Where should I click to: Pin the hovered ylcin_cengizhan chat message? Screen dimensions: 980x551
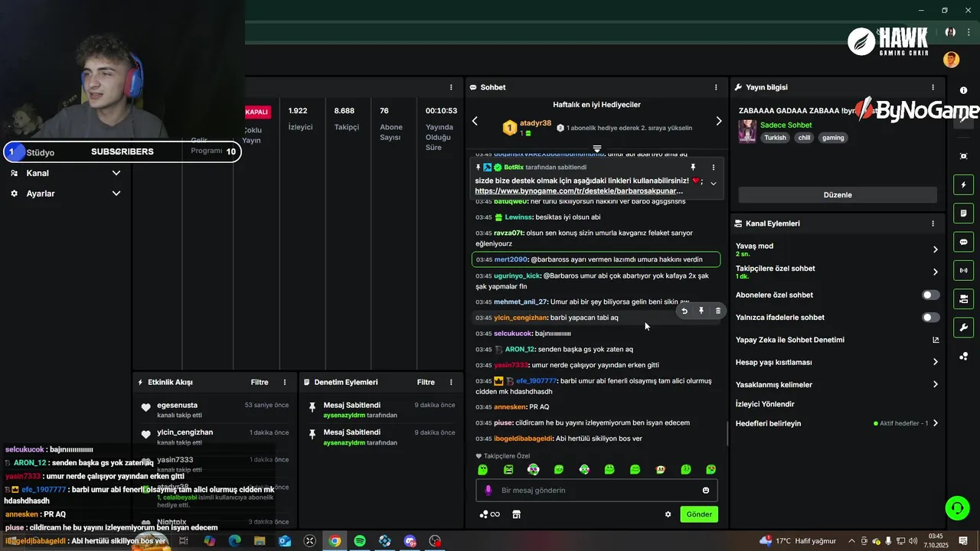click(701, 311)
